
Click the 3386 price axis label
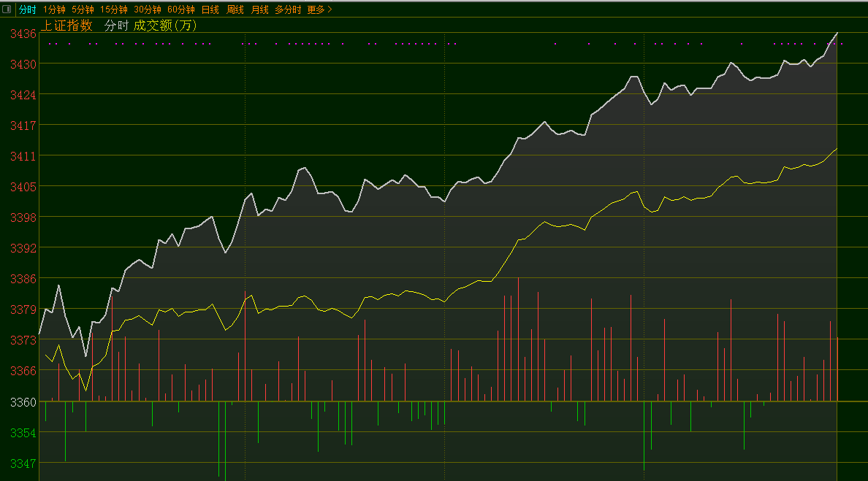point(23,280)
